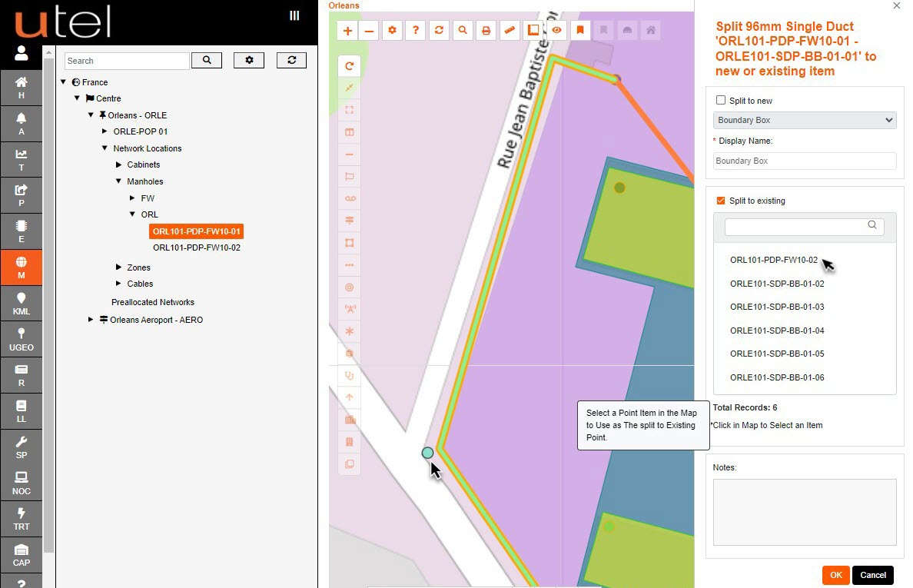Open the map help question mark

(x=416, y=30)
